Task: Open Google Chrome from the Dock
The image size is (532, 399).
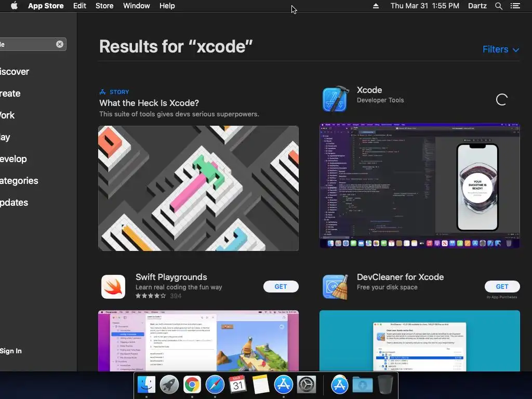Action: [192, 385]
